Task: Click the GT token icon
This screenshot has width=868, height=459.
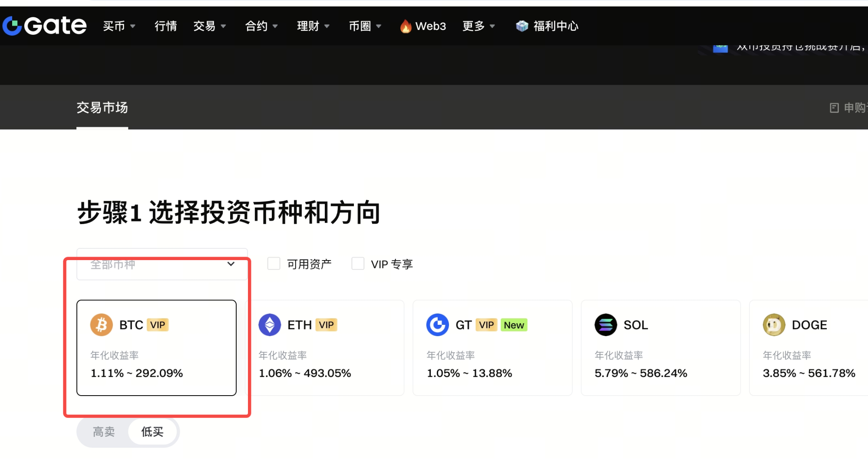Action: [x=438, y=325]
